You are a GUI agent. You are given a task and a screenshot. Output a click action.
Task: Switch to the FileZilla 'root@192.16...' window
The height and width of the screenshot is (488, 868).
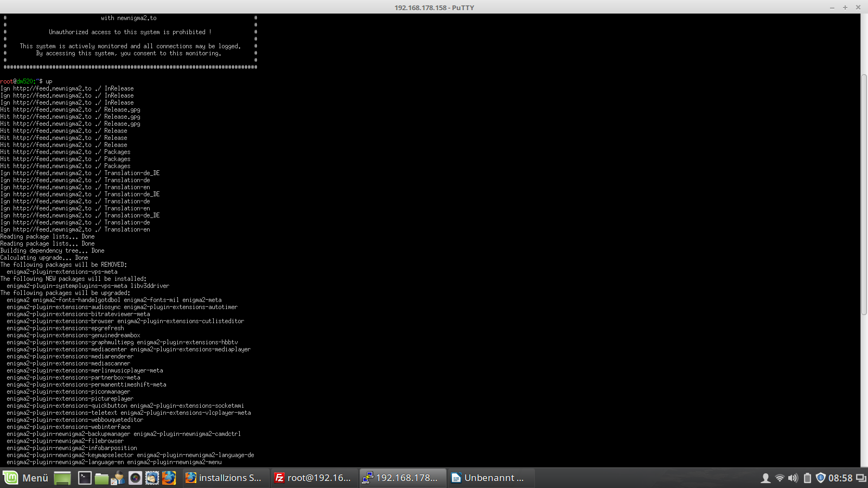(313, 478)
